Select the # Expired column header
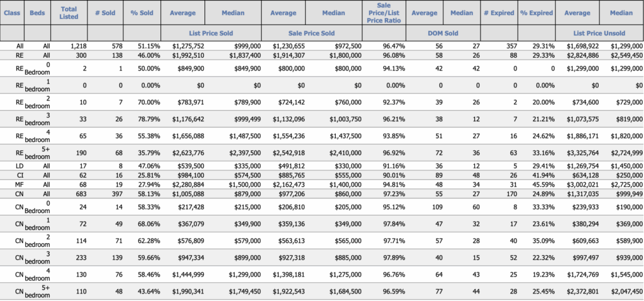The image size is (644, 301). click(499, 13)
